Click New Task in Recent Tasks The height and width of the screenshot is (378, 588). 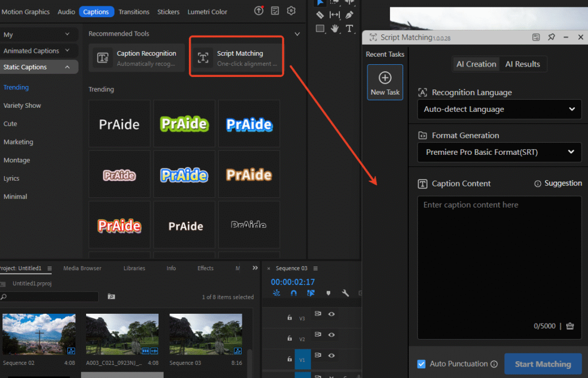click(x=385, y=80)
